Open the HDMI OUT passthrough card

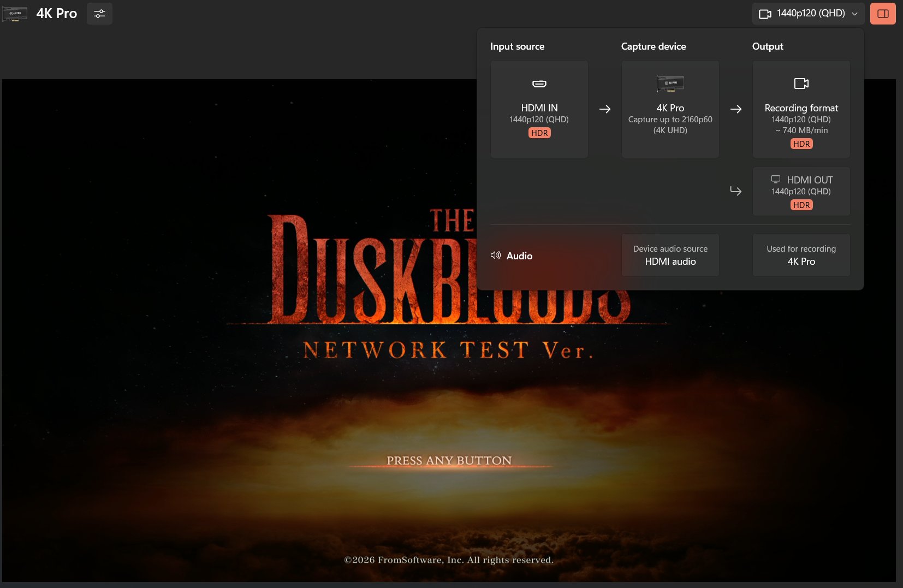(801, 191)
